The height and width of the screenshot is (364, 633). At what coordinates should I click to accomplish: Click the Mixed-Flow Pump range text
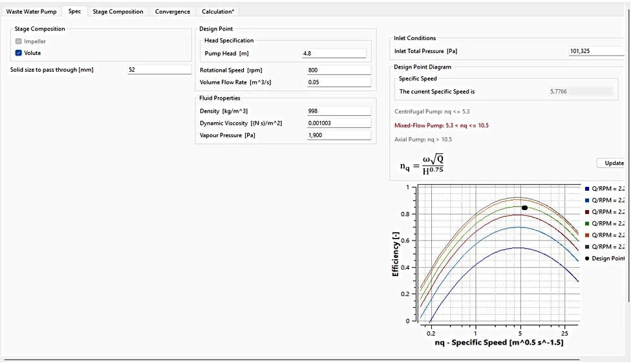point(442,125)
